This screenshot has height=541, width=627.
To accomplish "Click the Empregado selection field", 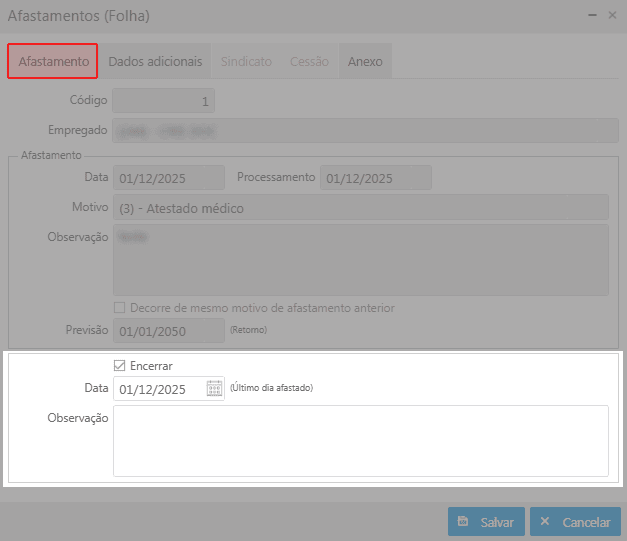I will click(x=365, y=130).
